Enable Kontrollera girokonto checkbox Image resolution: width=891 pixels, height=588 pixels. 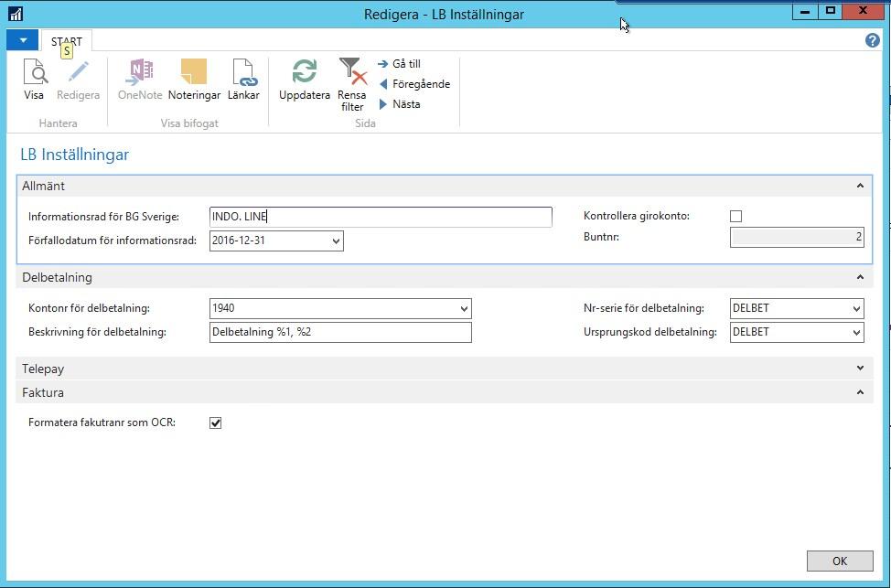coord(735,217)
